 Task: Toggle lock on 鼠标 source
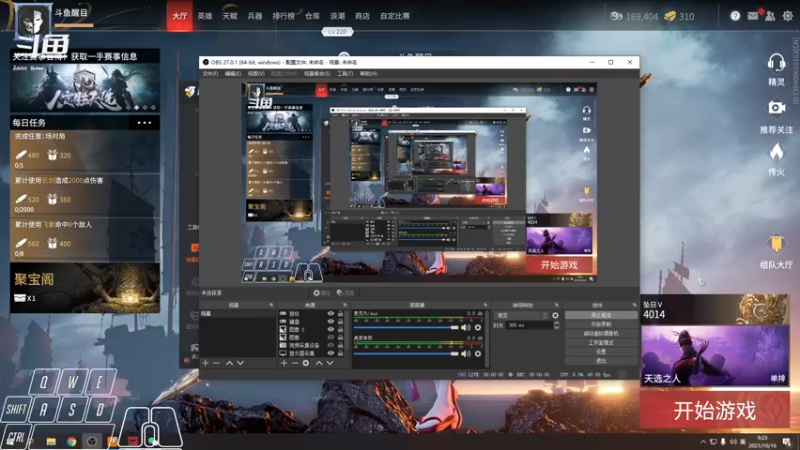pyautogui.click(x=340, y=314)
